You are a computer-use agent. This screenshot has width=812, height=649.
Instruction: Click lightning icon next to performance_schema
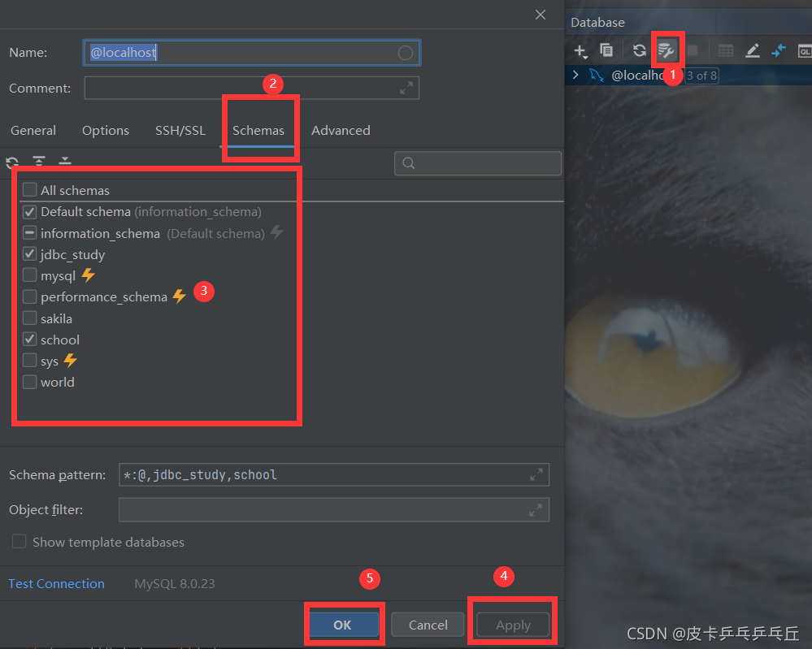179,296
